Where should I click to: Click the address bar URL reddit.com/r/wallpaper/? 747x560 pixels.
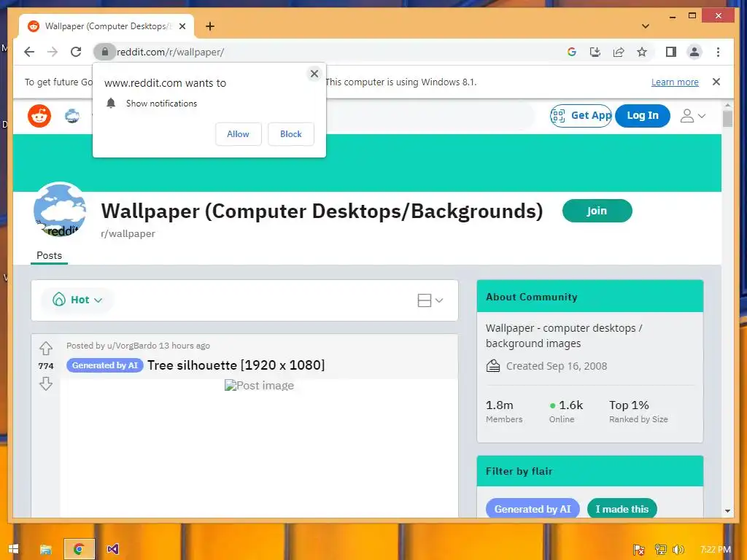(x=170, y=52)
